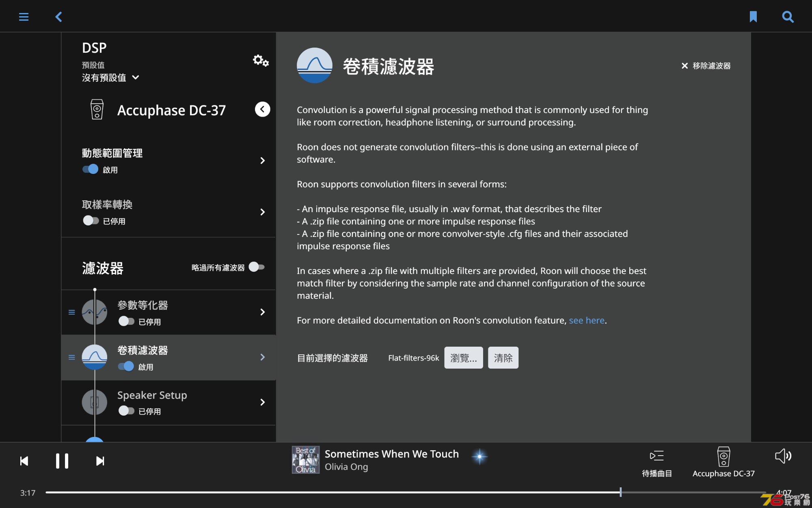The height and width of the screenshot is (508, 812).
Task: Click 移除濾波器 to remove the filter
Action: [x=706, y=66]
